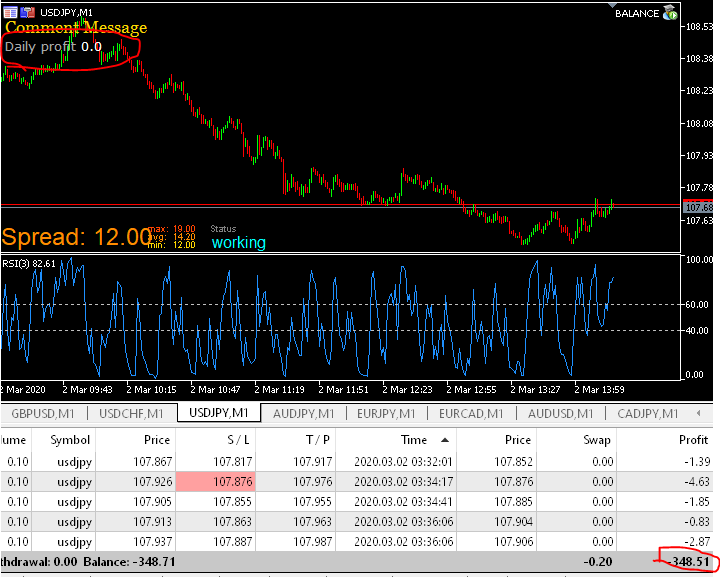Click the current price value 107.906
This screenshot has width=720, height=577.
[513, 542]
